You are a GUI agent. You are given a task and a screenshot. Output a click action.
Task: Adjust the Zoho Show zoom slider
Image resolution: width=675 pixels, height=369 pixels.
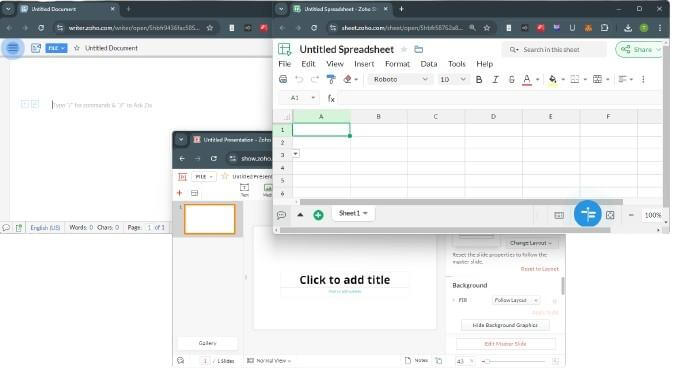[x=514, y=361]
